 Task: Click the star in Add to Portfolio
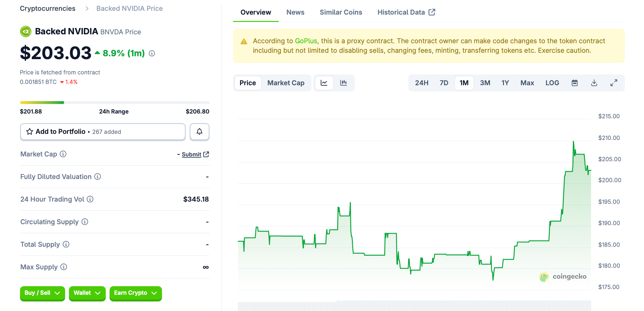[x=30, y=131]
